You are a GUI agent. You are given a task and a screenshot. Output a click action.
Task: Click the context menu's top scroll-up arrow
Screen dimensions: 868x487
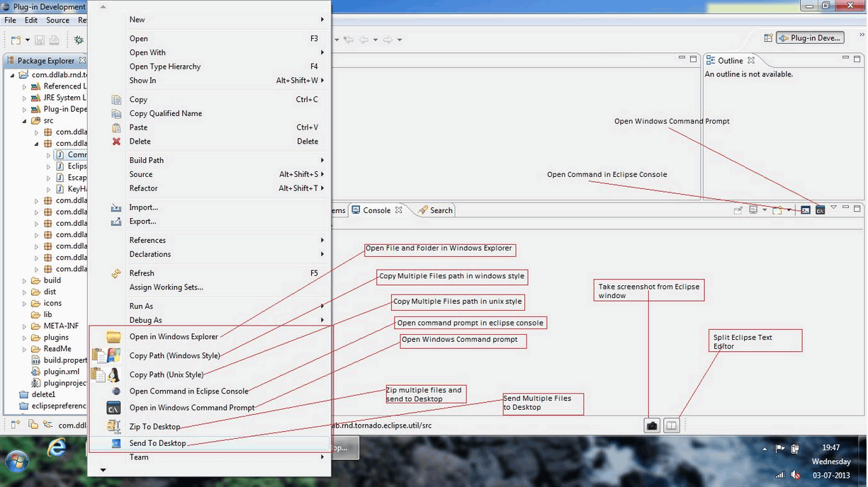(x=103, y=7)
